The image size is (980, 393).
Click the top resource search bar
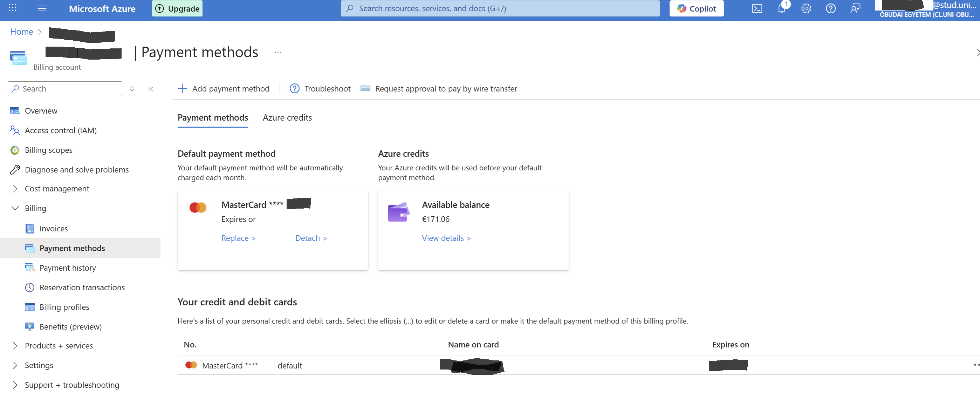pyautogui.click(x=500, y=8)
